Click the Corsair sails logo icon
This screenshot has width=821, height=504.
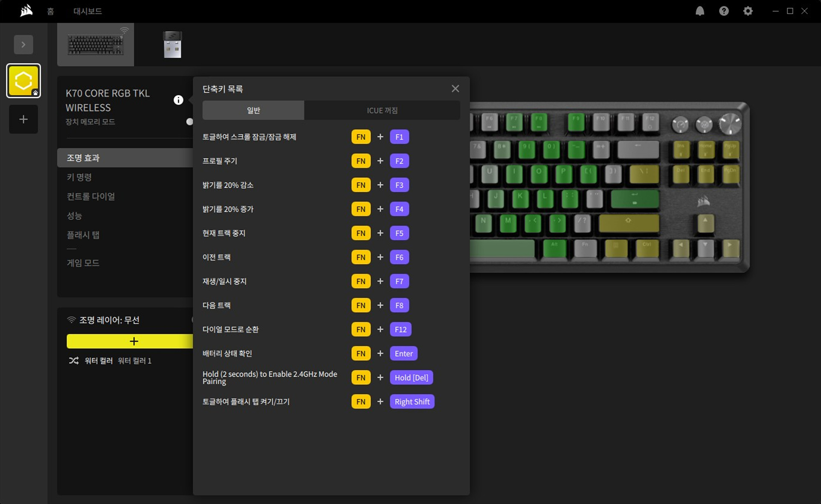pyautogui.click(x=27, y=11)
